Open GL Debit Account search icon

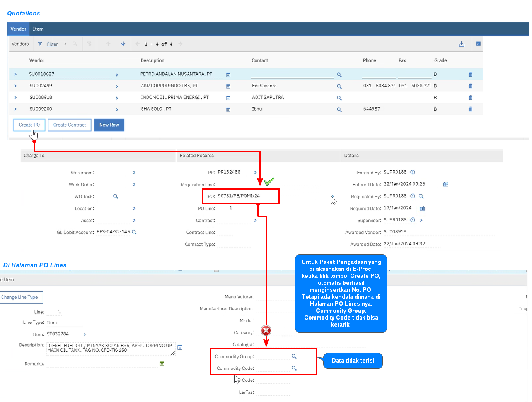134,232
